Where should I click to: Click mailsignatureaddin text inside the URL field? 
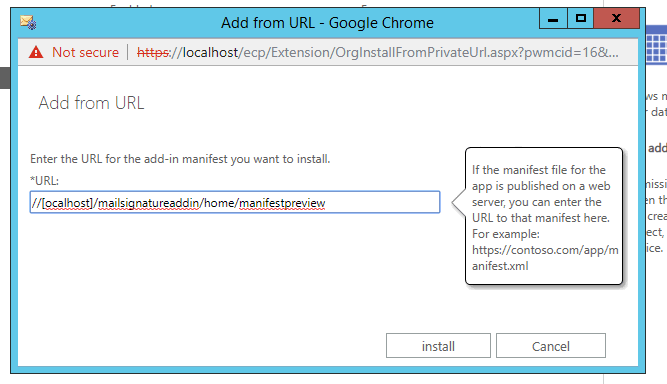tap(148, 203)
